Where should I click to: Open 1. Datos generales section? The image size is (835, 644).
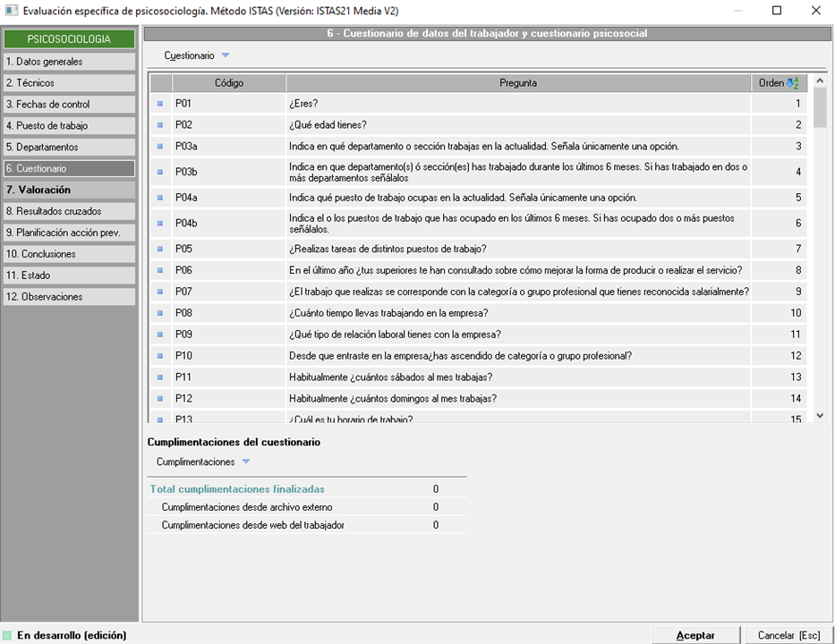(x=69, y=62)
